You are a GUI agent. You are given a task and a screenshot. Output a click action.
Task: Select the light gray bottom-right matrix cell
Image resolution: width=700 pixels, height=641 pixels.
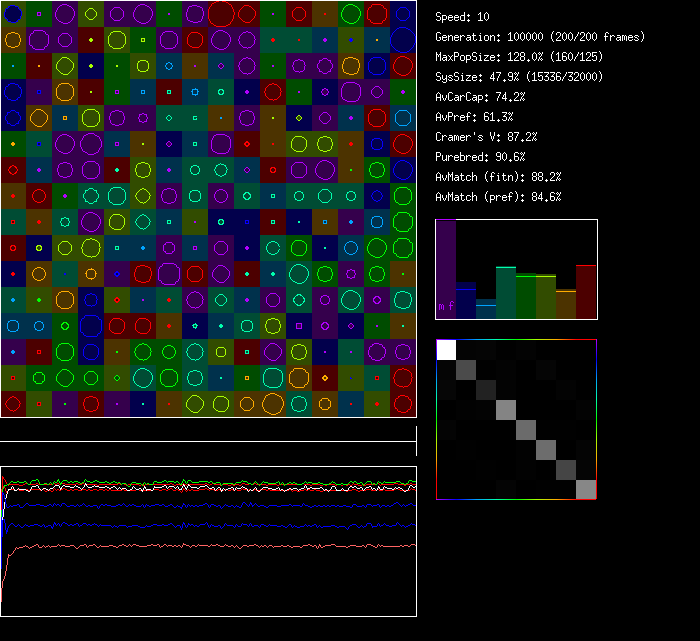coord(586,489)
